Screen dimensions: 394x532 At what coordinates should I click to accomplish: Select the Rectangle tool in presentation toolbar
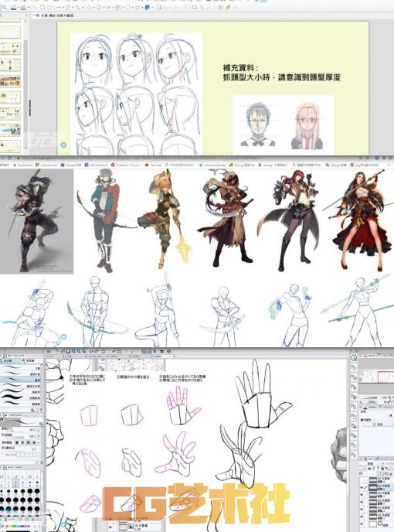(42, 8)
